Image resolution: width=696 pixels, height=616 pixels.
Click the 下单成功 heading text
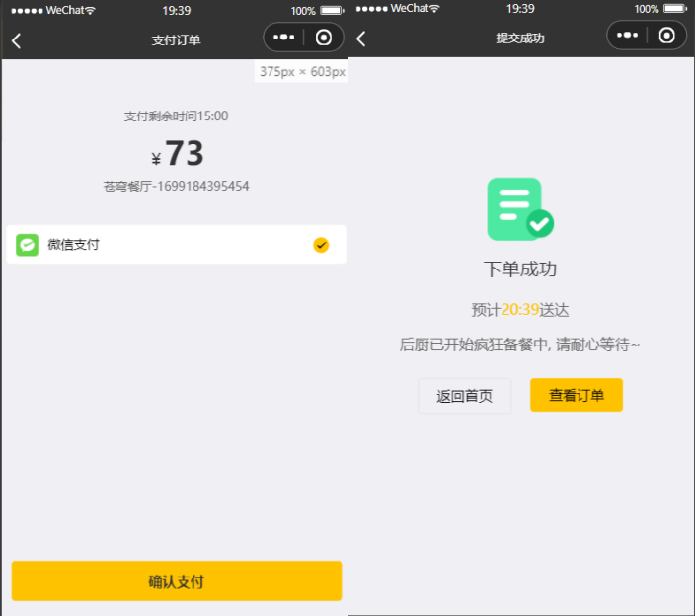[520, 269]
